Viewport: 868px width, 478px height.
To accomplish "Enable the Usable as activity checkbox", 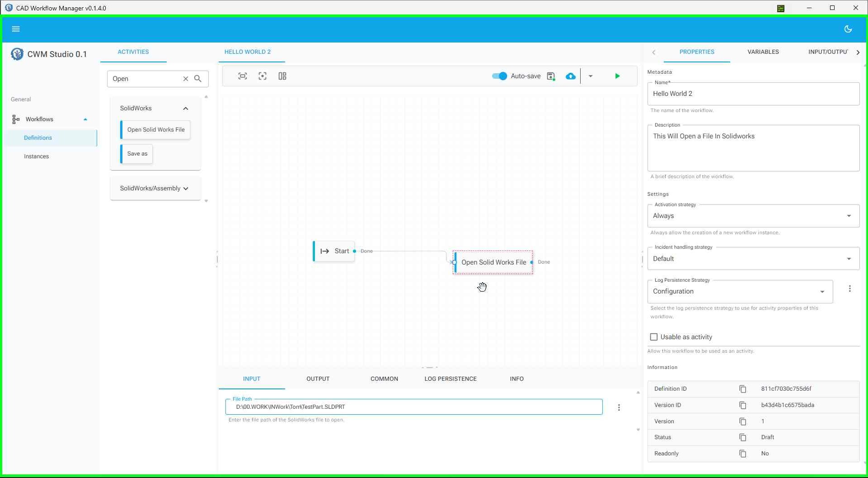I will point(654,337).
